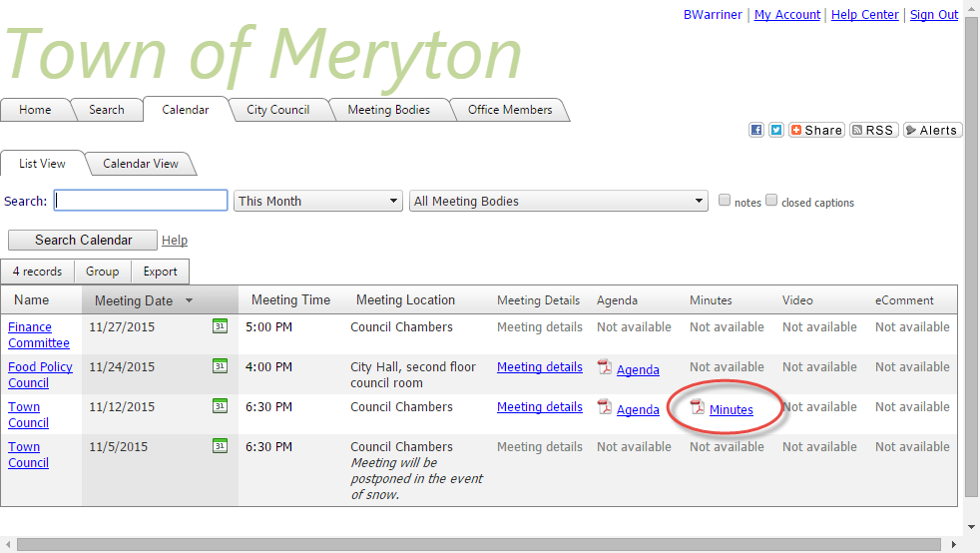Click the Meeting Time column header
980x553 pixels.
290,299
